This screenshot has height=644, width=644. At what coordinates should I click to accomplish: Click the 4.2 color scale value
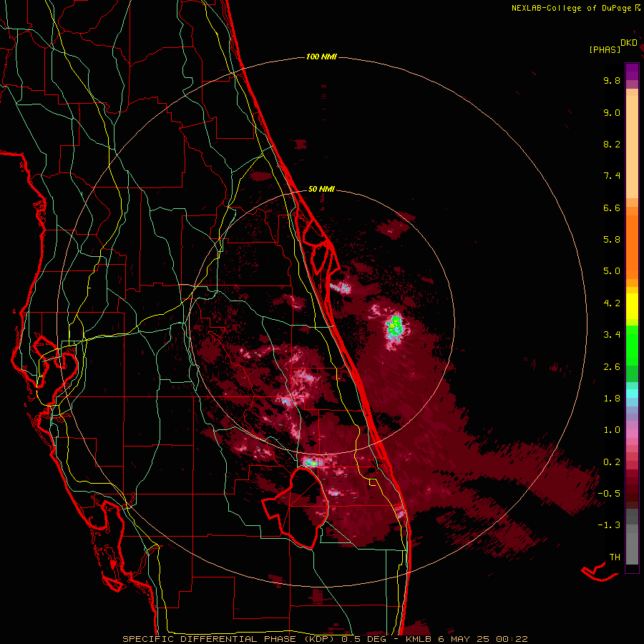click(x=612, y=303)
